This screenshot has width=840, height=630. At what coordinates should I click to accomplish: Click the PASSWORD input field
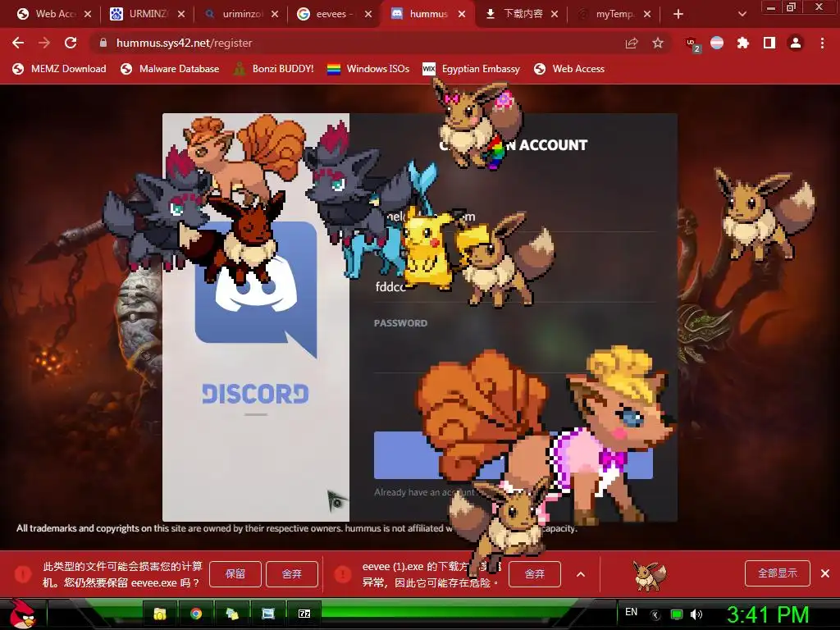pyautogui.click(x=514, y=353)
